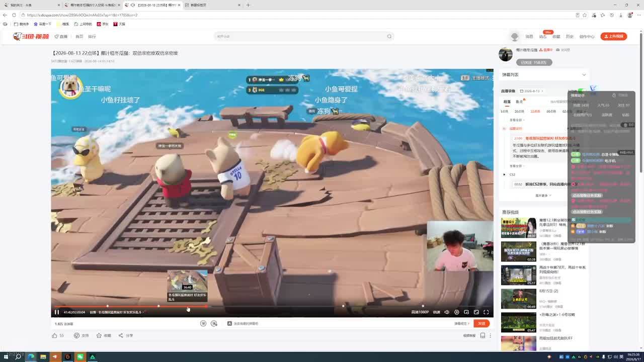Open 动态 feed with the 99+ badge
Viewport: 644px width, 362px height.
point(543,37)
